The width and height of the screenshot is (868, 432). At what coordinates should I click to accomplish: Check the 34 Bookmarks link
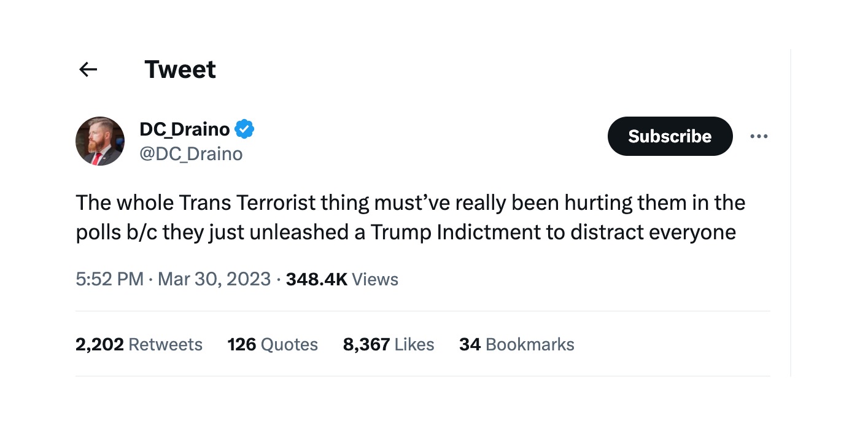(516, 344)
